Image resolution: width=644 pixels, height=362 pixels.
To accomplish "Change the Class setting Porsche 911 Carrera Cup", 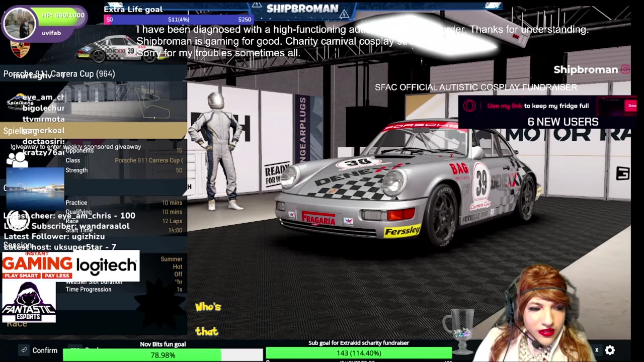I will point(148,160).
